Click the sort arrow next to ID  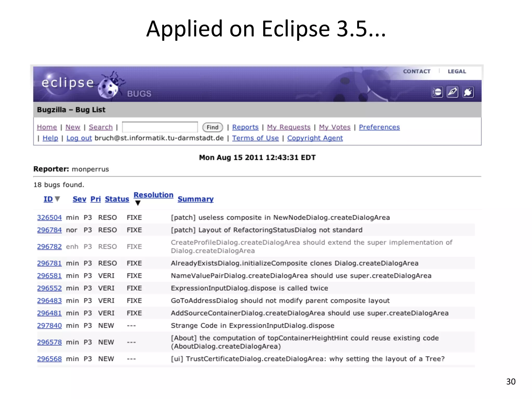[57, 199]
